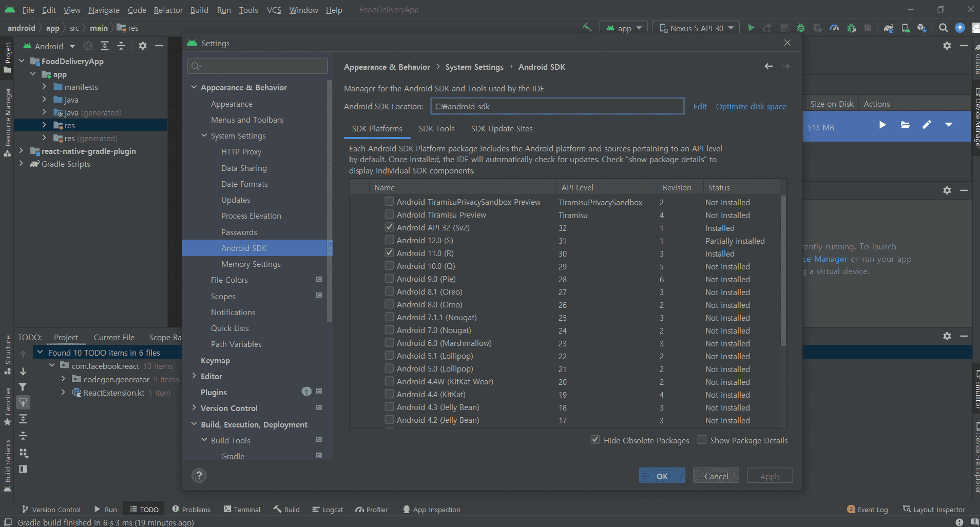Click the Optimize disk space link
This screenshot has height=527, width=980.
(x=751, y=106)
